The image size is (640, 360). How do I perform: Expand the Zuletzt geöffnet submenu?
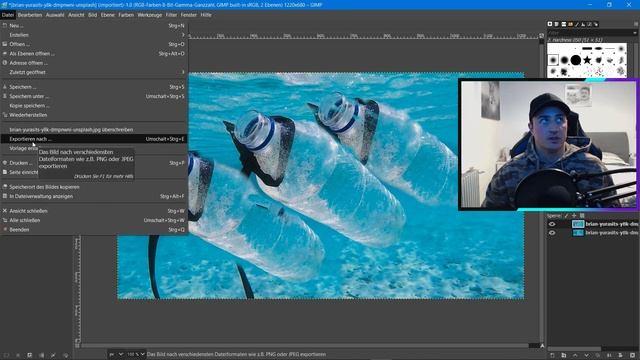93,72
